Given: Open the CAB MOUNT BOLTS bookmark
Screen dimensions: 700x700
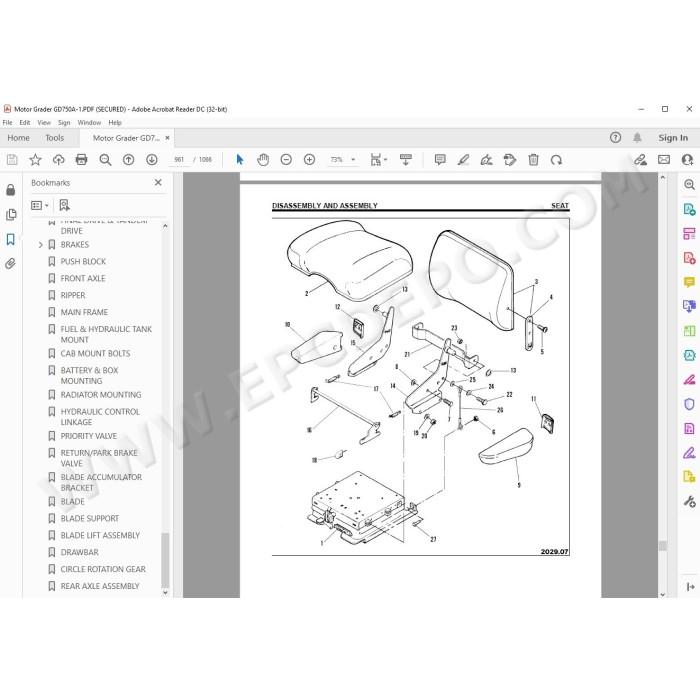Looking at the screenshot, I should coord(96,353).
